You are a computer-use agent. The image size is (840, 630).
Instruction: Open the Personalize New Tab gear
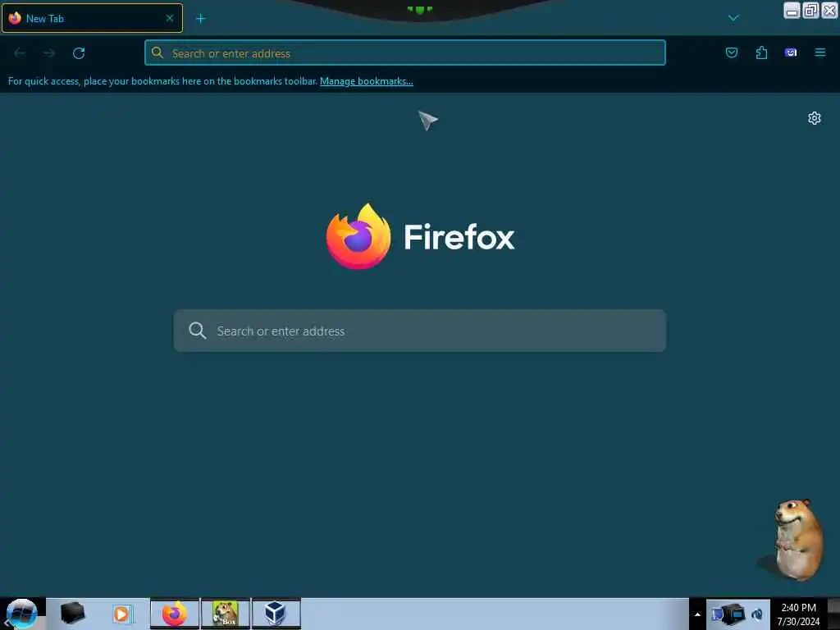tap(815, 118)
